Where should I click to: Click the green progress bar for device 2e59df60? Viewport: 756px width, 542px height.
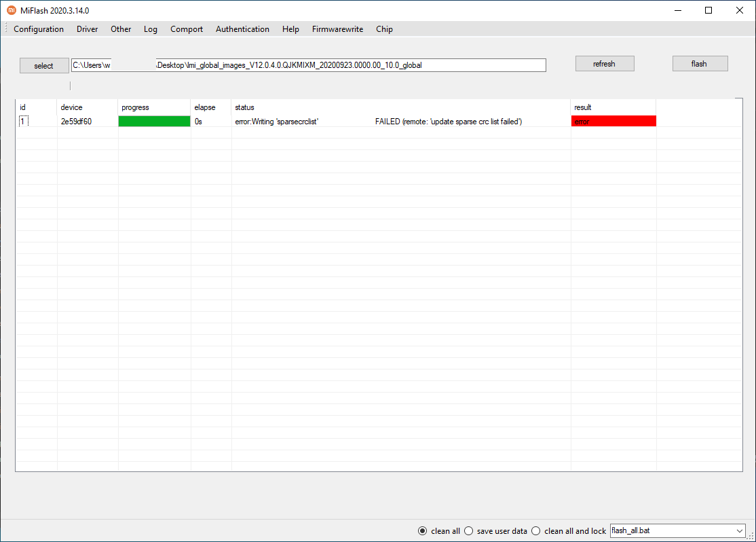pos(154,121)
